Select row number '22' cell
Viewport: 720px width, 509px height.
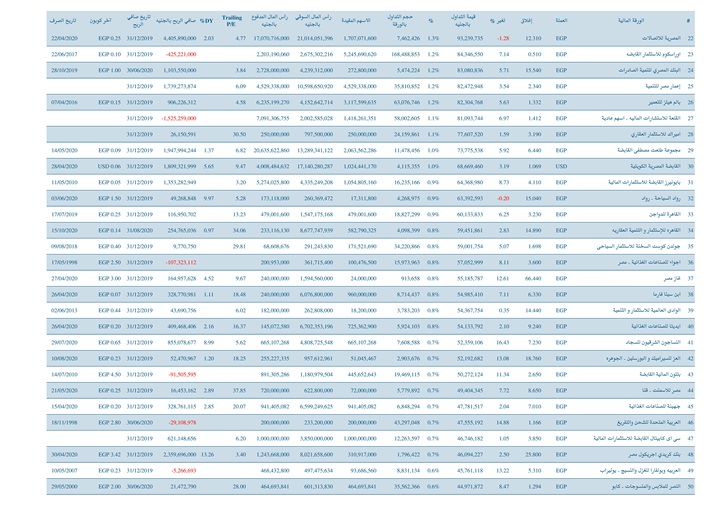pyautogui.click(x=691, y=39)
